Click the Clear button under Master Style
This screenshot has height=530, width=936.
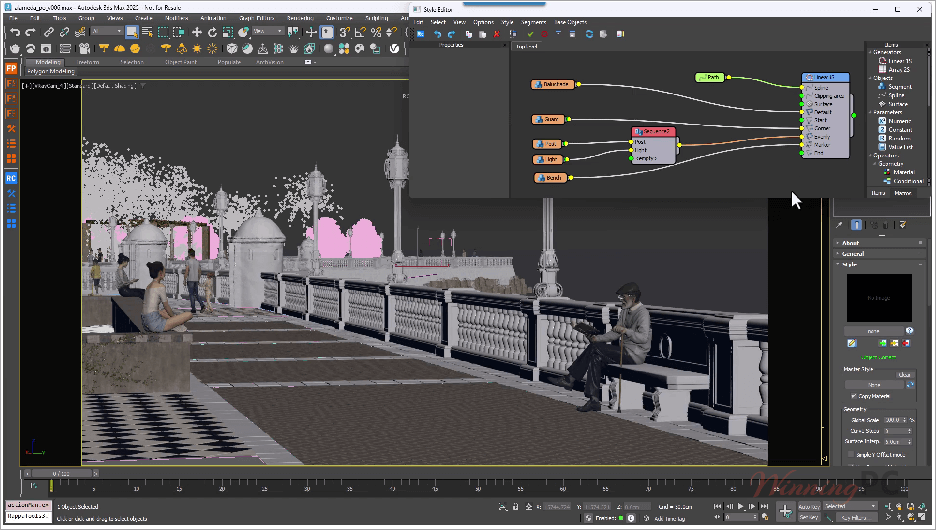905,375
